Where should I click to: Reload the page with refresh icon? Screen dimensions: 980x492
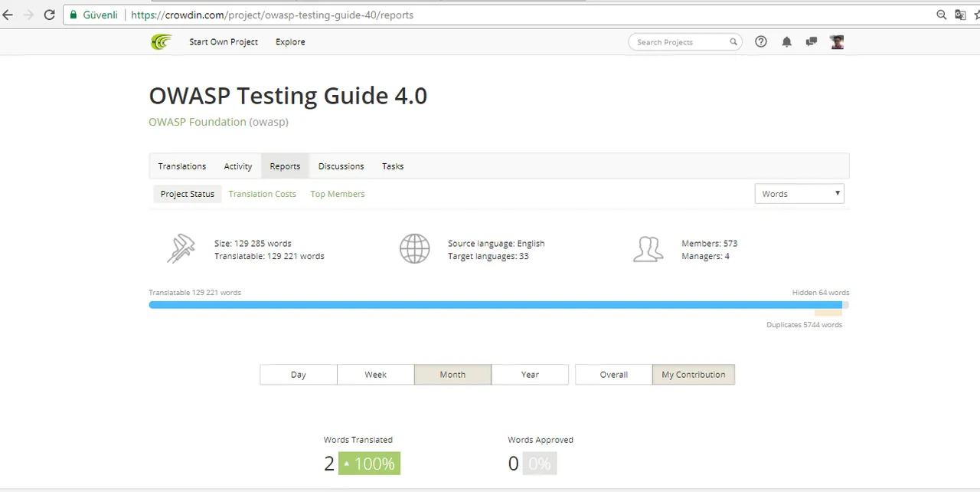point(49,15)
